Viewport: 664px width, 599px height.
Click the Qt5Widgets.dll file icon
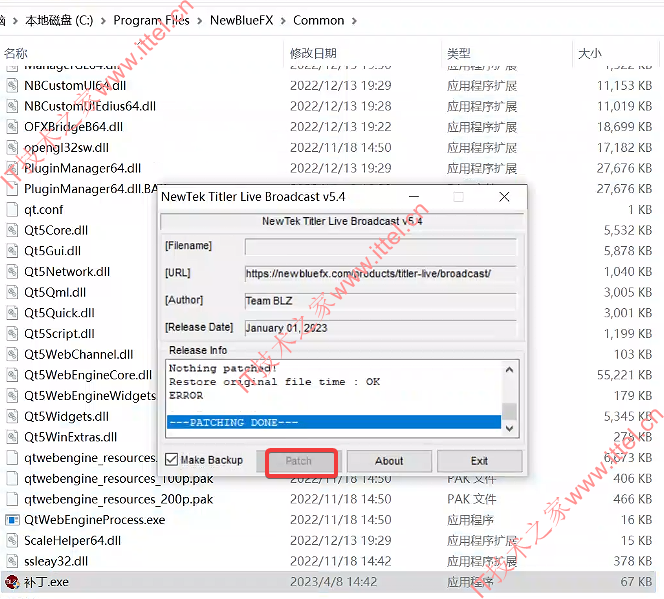pyautogui.click(x=12, y=417)
